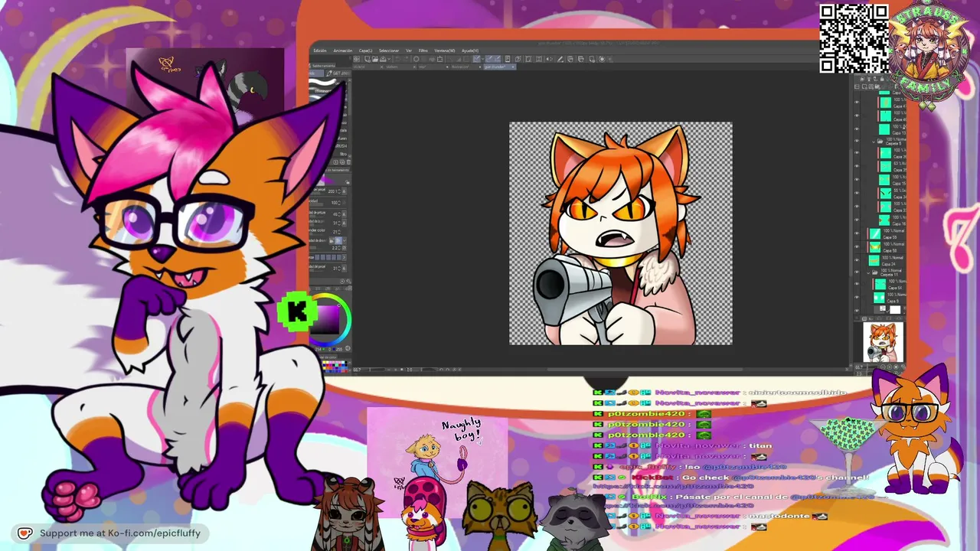Screen dimensions: 980x551
Task: Click the CLIP STUDIO launcher icon
Action: click(x=358, y=59)
